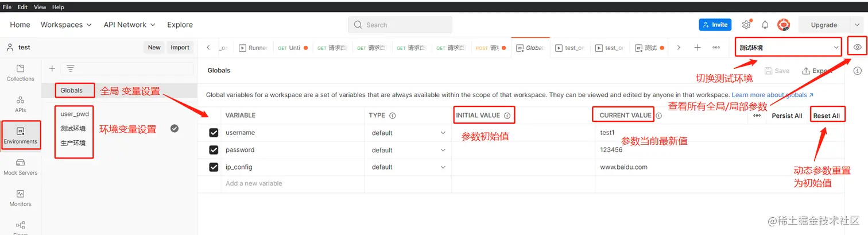Open the Help menu
The height and width of the screenshot is (235, 868).
pyautogui.click(x=58, y=7)
